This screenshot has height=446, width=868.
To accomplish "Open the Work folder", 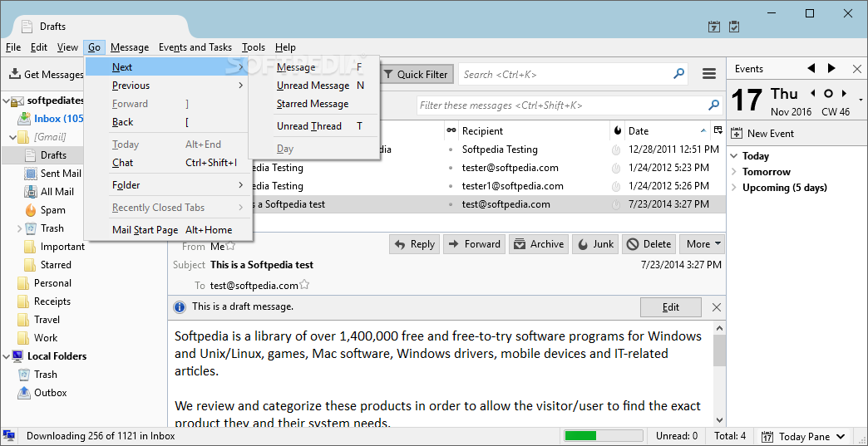I will coord(46,338).
